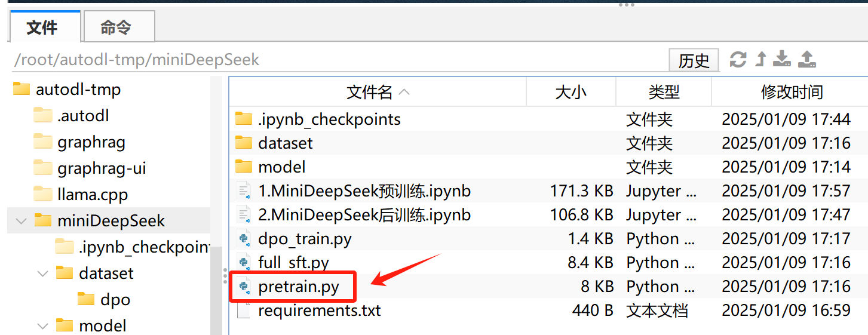Collapse the dataset tree node chevron

pyautogui.click(x=42, y=273)
